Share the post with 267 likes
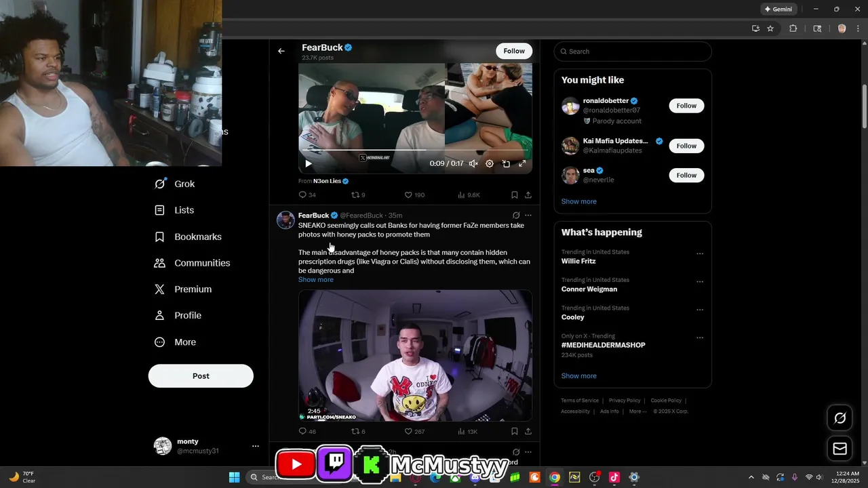This screenshot has width=868, height=488. [x=528, y=431]
